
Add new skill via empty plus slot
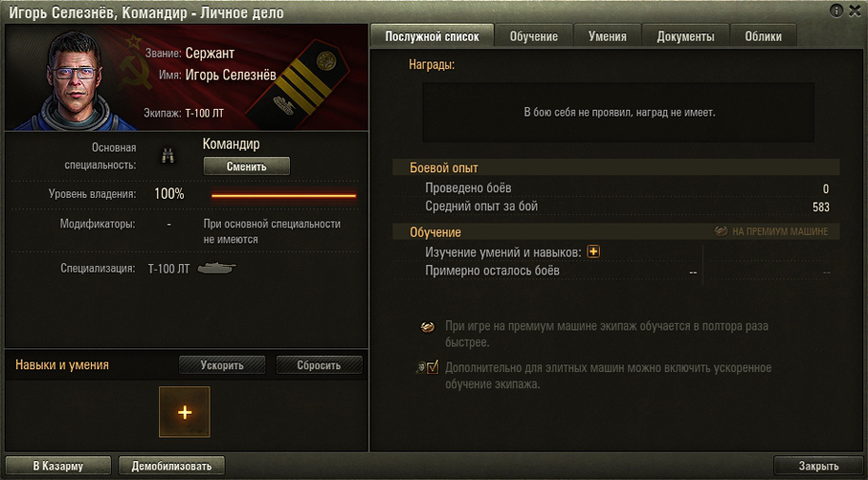click(185, 412)
